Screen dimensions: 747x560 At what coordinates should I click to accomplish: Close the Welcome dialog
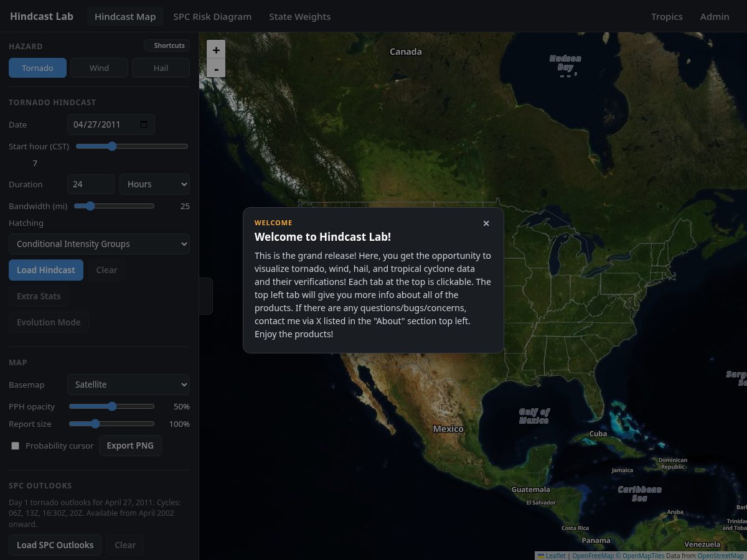click(x=486, y=223)
